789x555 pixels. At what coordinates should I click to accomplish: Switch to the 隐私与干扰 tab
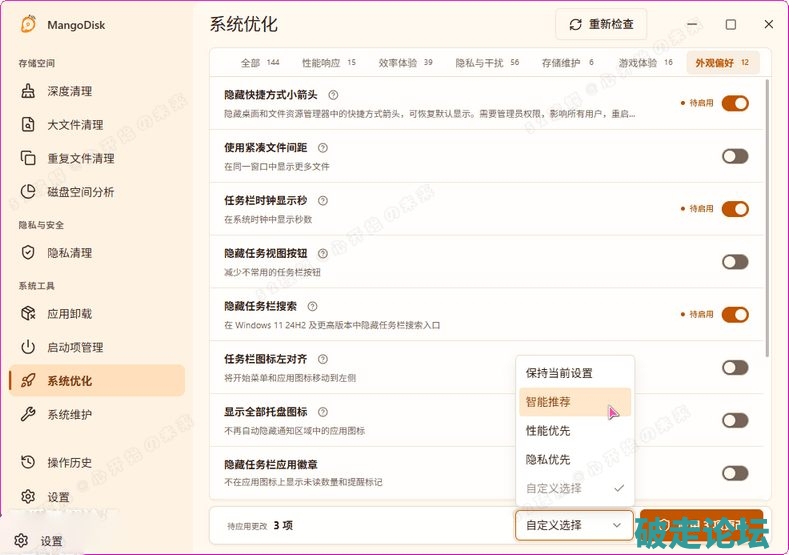(487, 62)
